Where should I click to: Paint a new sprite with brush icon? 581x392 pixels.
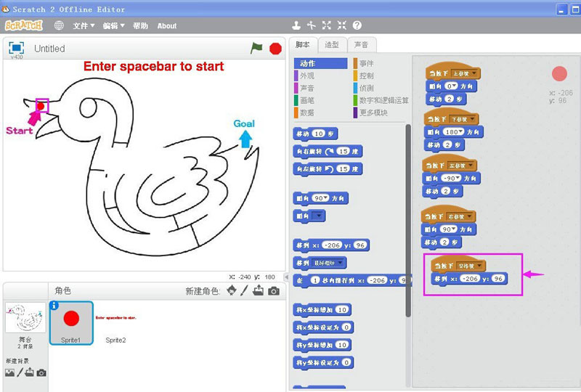point(244,290)
